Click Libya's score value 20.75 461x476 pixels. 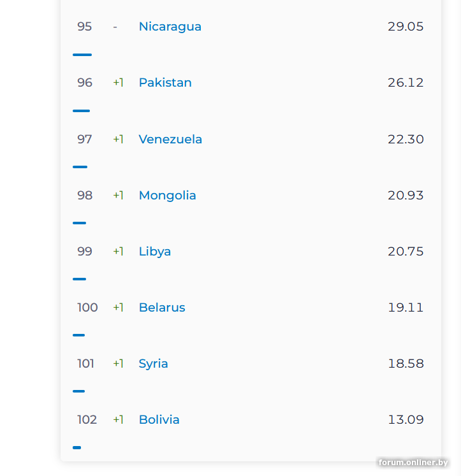pyautogui.click(x=406, y=251)
